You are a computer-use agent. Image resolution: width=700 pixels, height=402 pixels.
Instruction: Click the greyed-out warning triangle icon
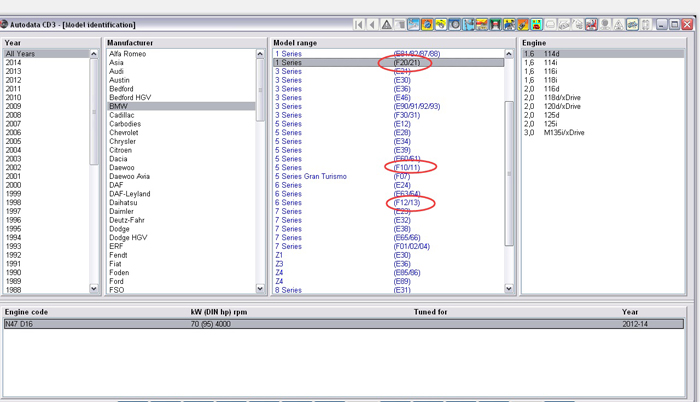[619, 25]
